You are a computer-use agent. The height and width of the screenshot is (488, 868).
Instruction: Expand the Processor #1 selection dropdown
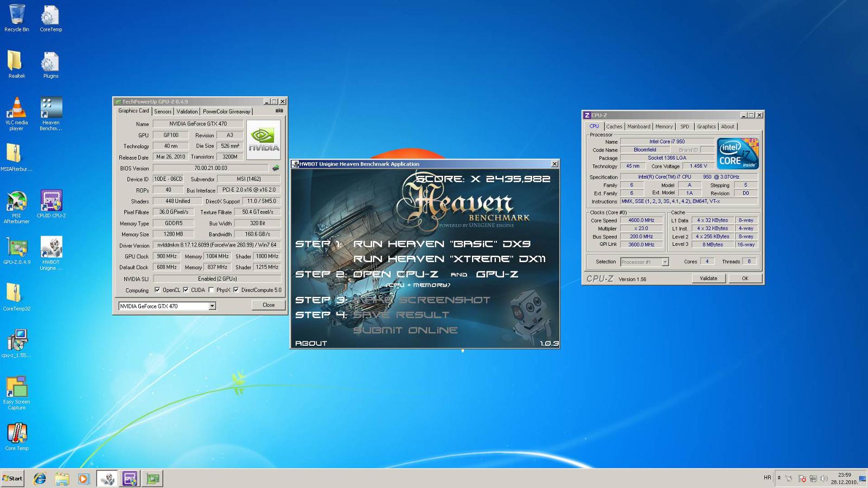coord(665,262)
